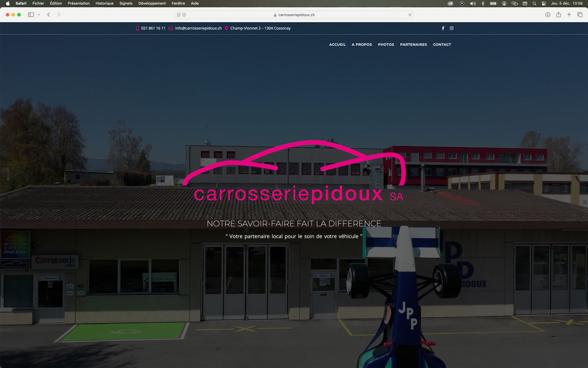Open the calendar-style menu bar icon
588x368 pixels.
[525, 3]
